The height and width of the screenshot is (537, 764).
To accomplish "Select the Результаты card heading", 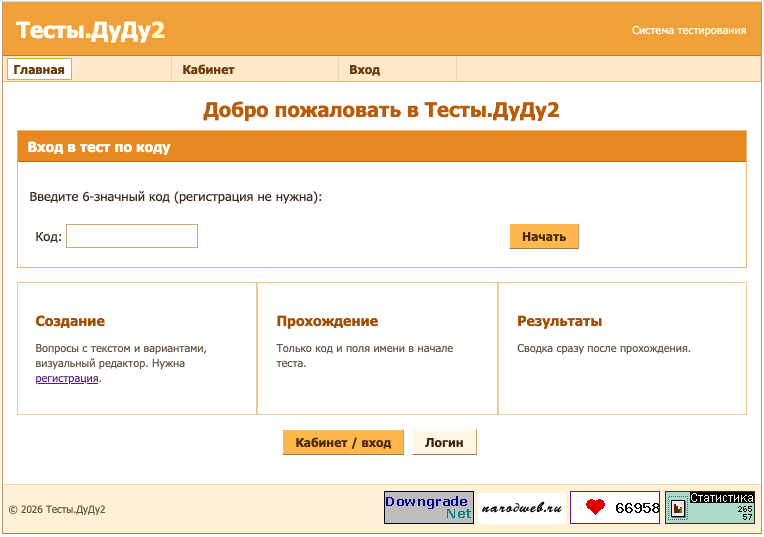I will (559, 321).
